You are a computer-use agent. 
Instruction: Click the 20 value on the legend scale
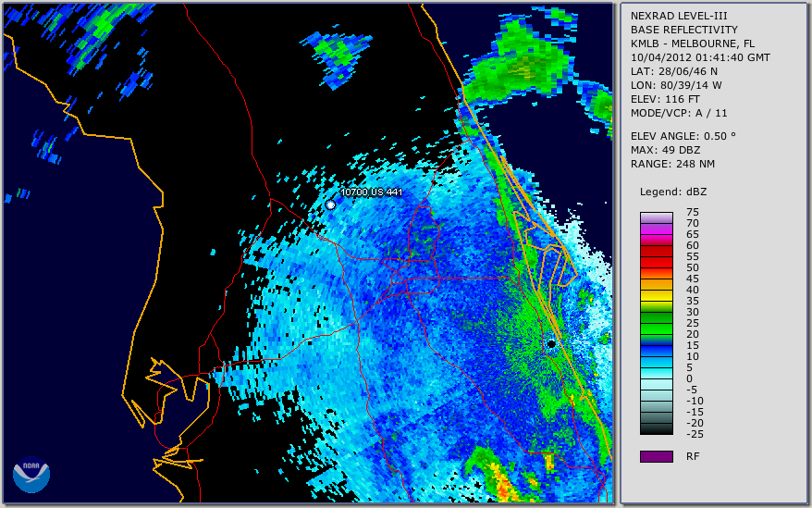(x=693, y=334)
